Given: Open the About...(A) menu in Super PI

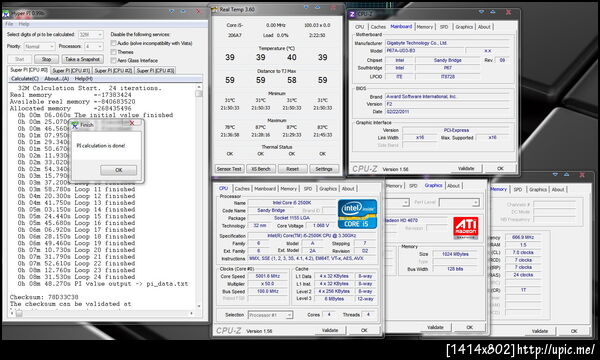Looking at the screenshot, I should click(x=57, y=78).
